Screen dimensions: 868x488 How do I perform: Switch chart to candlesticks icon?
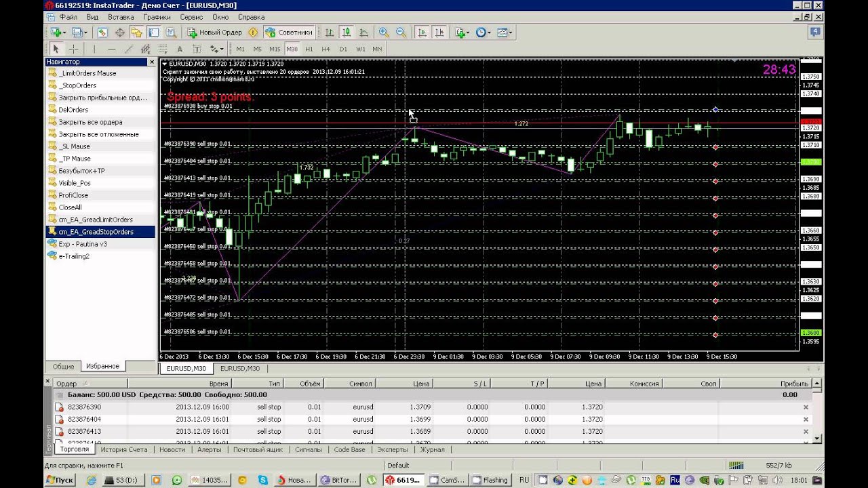pos(347,32)
